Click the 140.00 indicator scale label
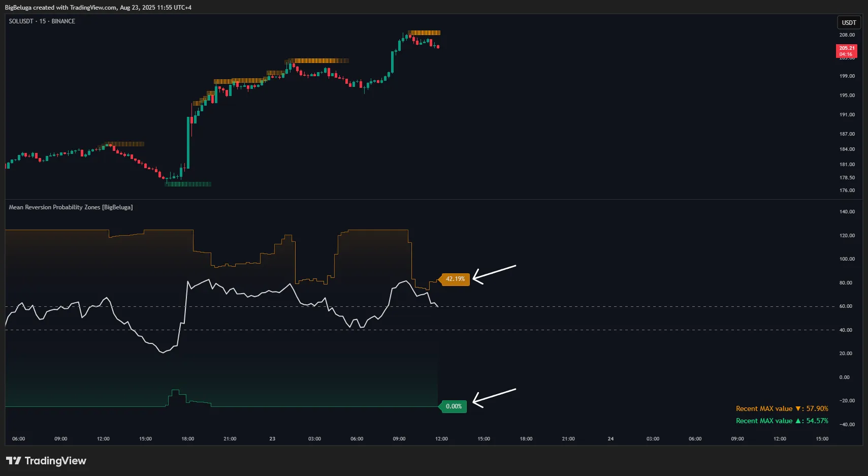This screenshot has height=476, width=868. point(847,212)
